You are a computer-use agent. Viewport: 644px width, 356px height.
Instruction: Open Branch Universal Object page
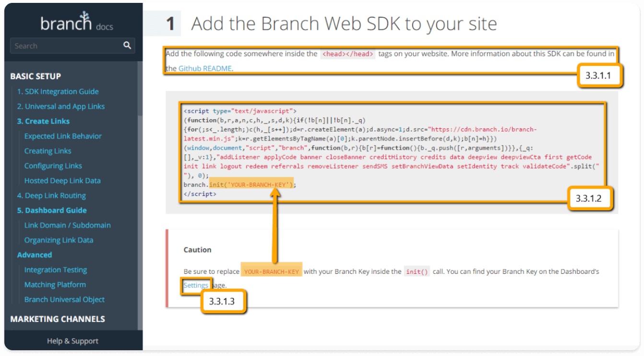pos(64,299)
